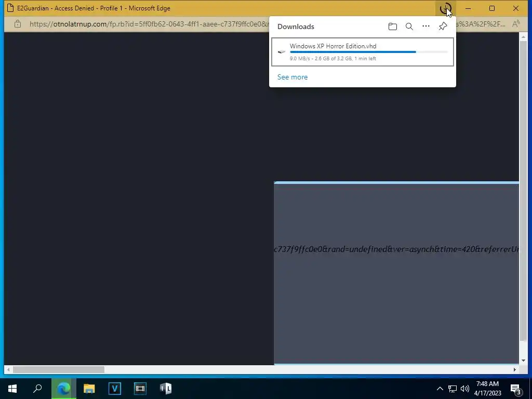Click the See more link
The height and width of the screenshot is (399, 532).
tap(292, 77)
